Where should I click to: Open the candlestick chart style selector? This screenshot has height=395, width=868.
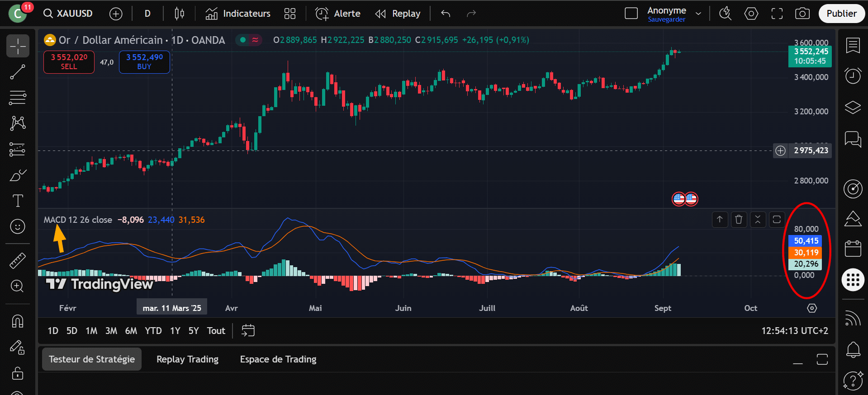[x=179, y=14]
